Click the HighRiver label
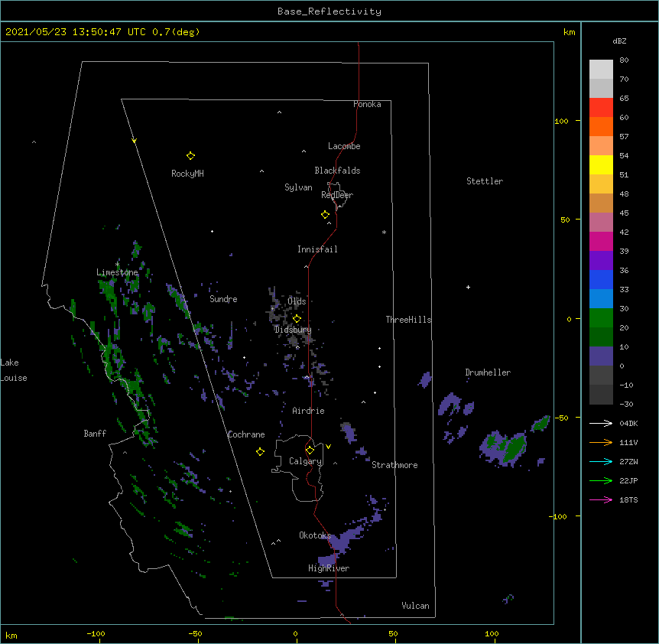 pos(329,568)
